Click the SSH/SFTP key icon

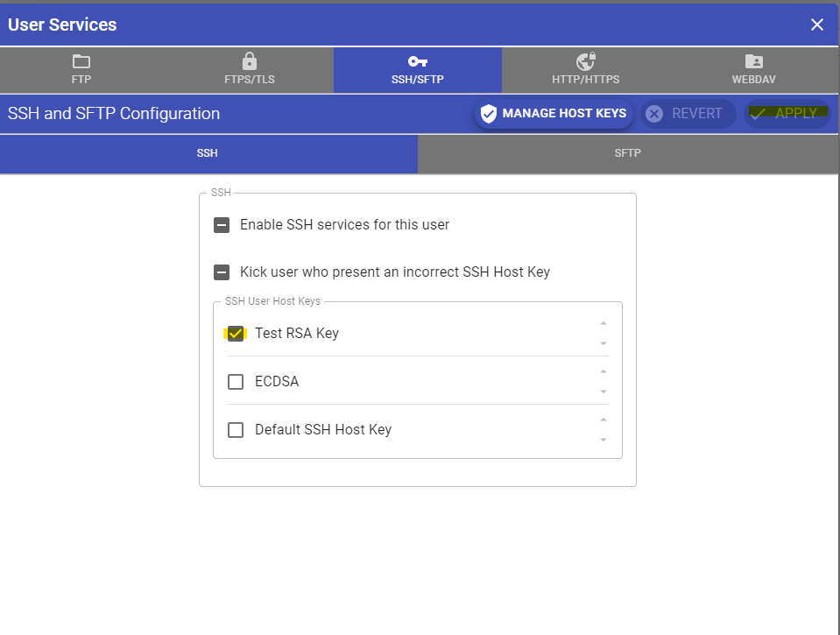pos(418,61)
